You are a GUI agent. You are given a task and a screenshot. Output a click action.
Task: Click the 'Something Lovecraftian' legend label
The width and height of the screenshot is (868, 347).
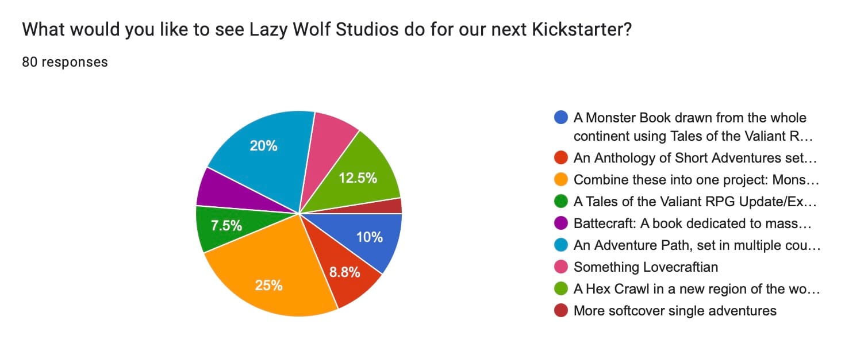tap(646, 267)
